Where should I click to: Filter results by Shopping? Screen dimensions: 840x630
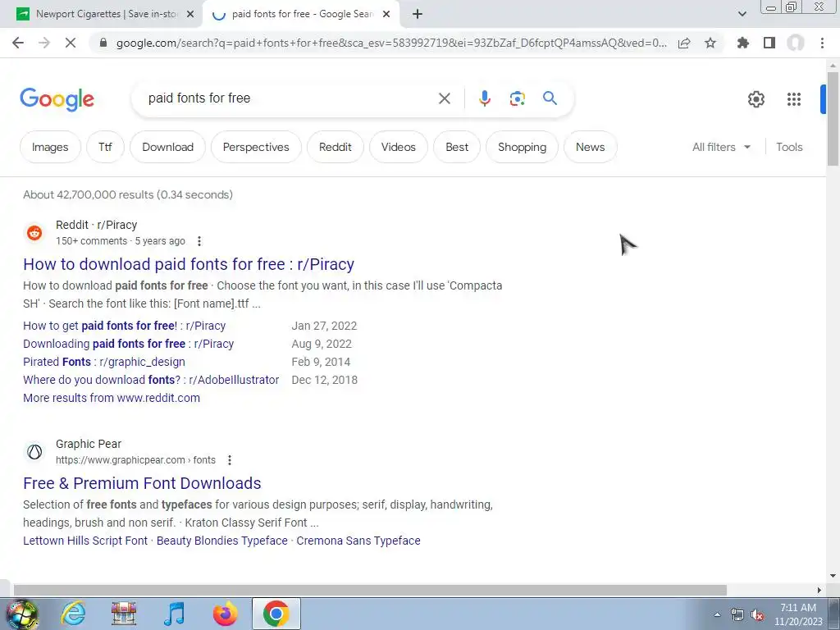(523, 147)
